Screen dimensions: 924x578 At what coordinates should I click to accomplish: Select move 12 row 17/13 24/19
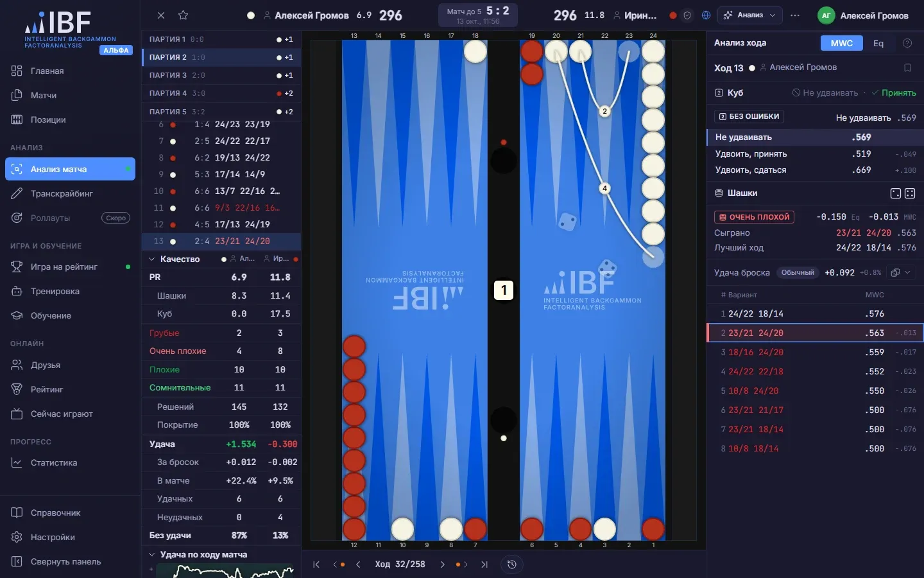tap(221, 225)
